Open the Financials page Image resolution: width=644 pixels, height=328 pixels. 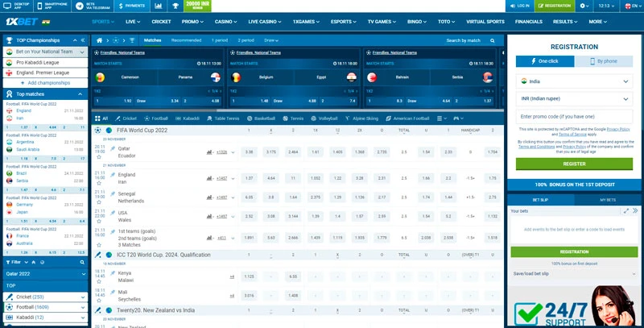[529, 22]
